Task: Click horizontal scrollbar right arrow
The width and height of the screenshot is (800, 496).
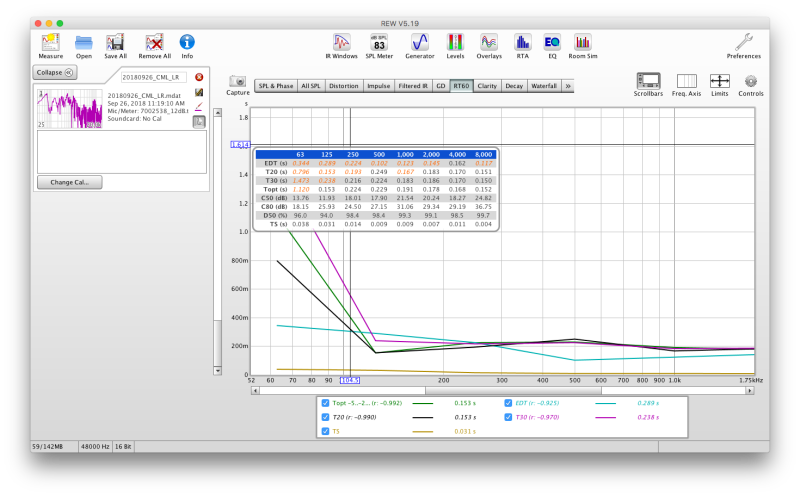Action: pyautogui.click(x=749, y=390)
